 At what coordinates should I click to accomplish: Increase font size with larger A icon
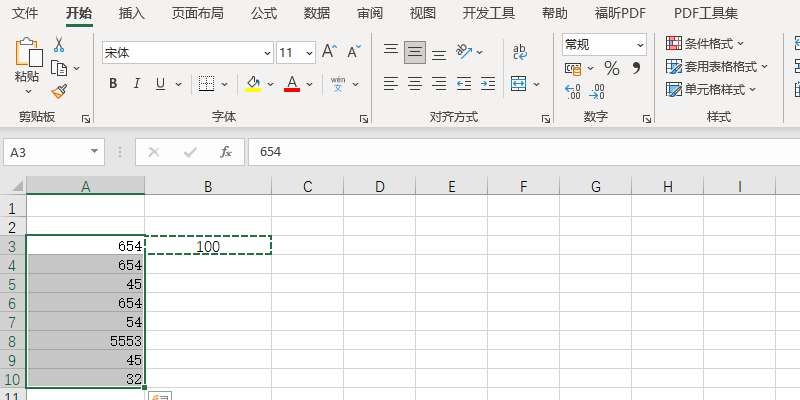pos(329,51)
